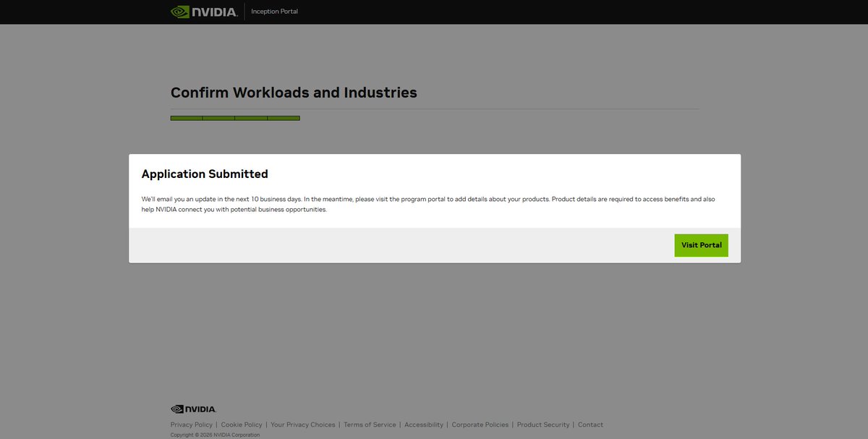The height and width of the screenshot is (439, 868).
Task: Open the Terms of Service link
Action: (x=370, y=425)
